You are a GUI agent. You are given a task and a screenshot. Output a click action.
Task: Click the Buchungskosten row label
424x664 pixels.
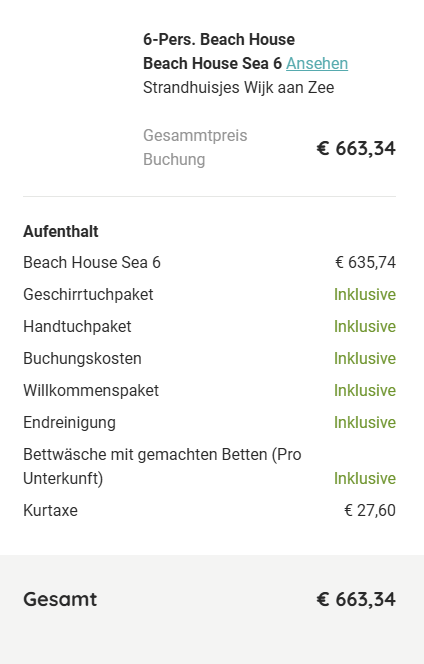82,359
